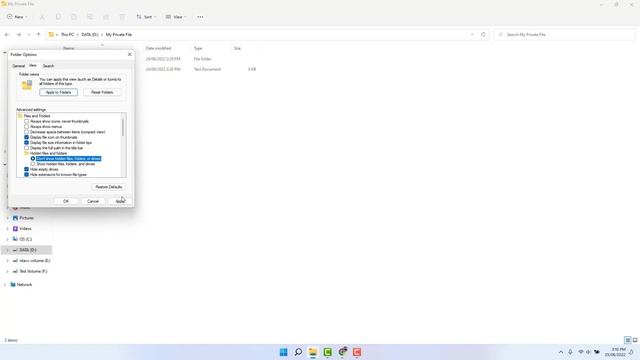Viewport: 640px width, 360px height.
Task: Click the Restore Defaults button
Action: point(109,187)
